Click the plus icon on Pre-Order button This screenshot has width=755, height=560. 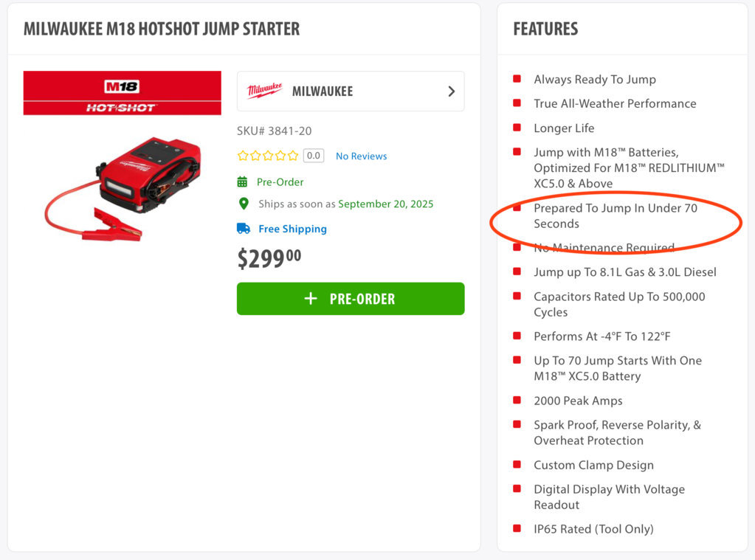coord(311,299)
